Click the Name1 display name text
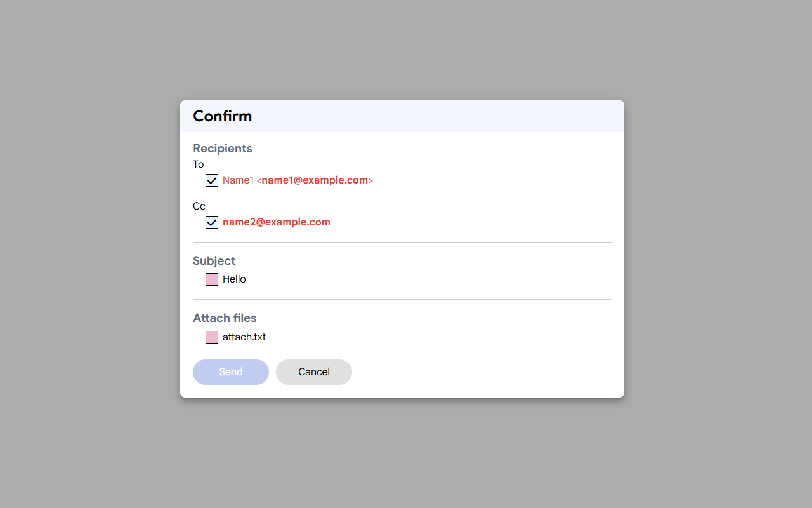The width and height of the screenshot is (812, 508). click(238, 180)
